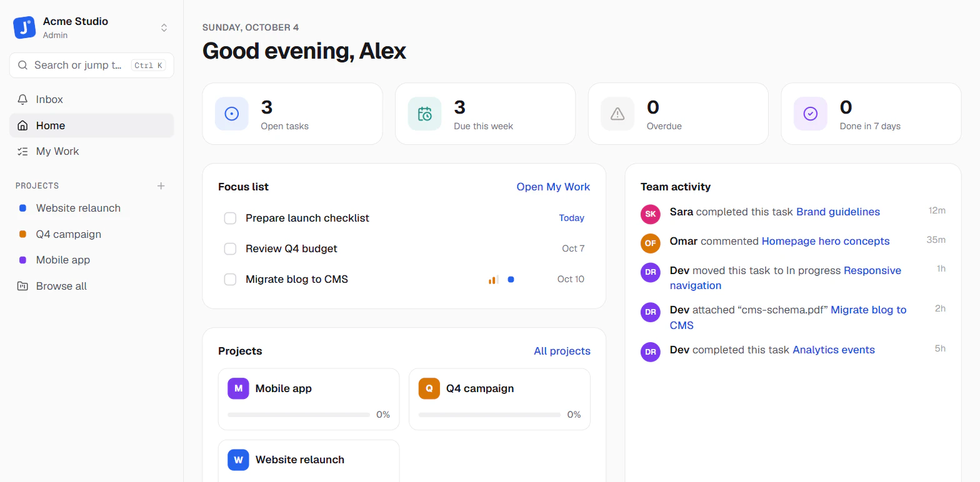Open My Work in the sidebar
This screenshot has height=482, width=980.
(x=92, y=151)
